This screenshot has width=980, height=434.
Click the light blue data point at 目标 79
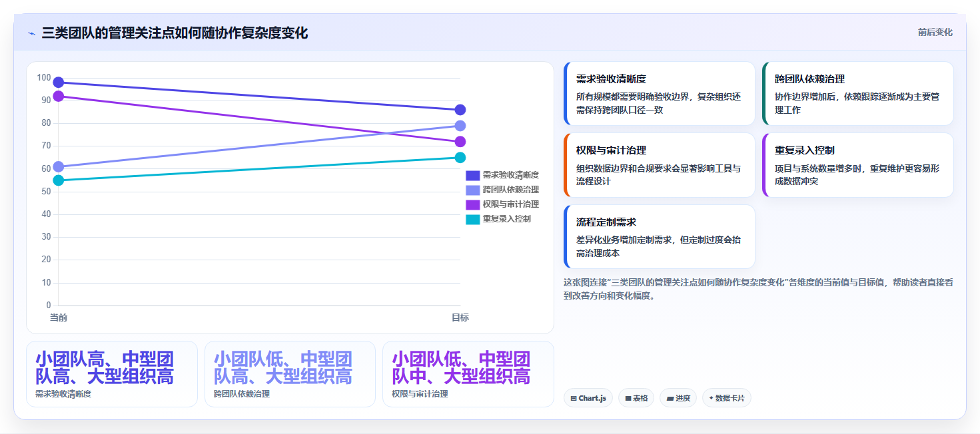click(460, 126)
